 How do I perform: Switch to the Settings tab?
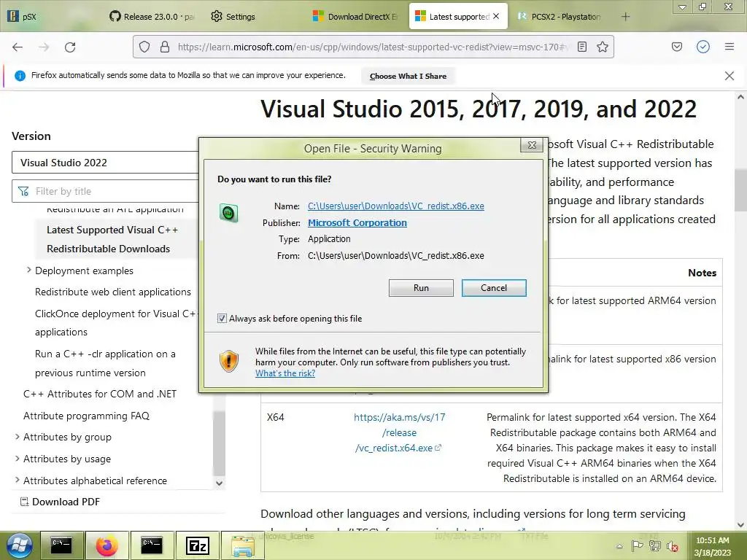click(x=253, y=17)
